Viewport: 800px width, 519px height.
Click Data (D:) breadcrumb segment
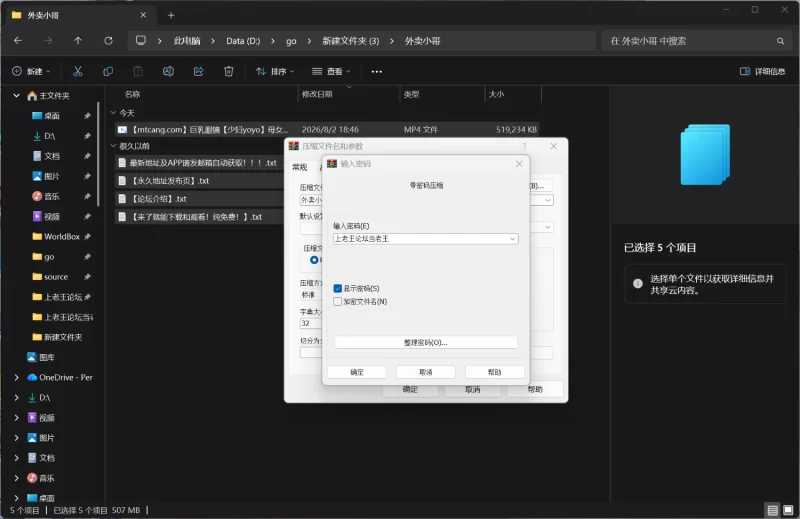pyautogui.click(x=243, y=41)
